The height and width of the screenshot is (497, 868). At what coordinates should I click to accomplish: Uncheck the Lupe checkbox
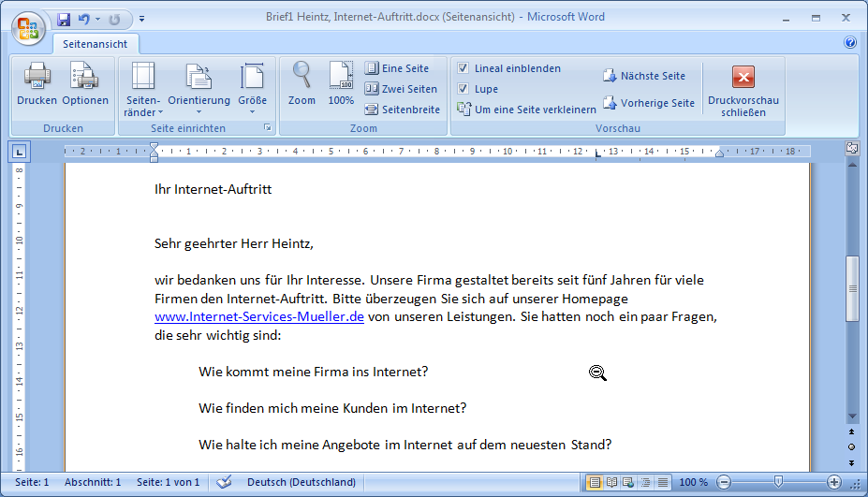click(x=463, y=89)
